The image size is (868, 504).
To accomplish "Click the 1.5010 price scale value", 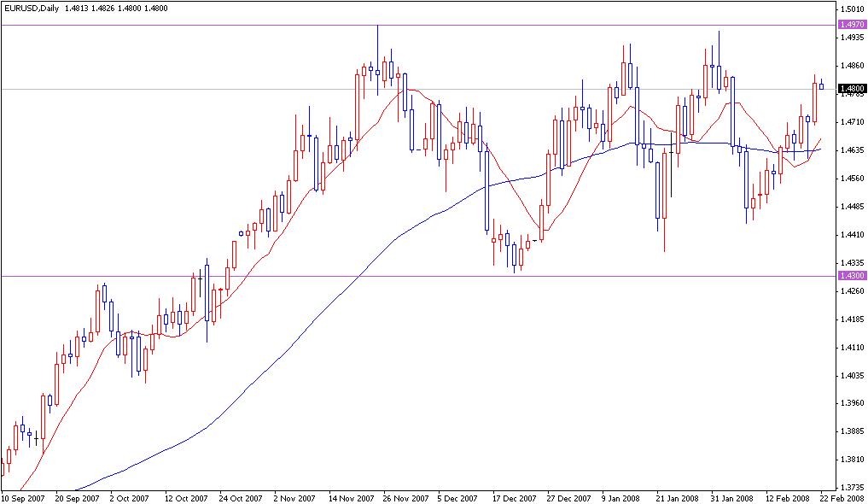I will tap(853, 9).
